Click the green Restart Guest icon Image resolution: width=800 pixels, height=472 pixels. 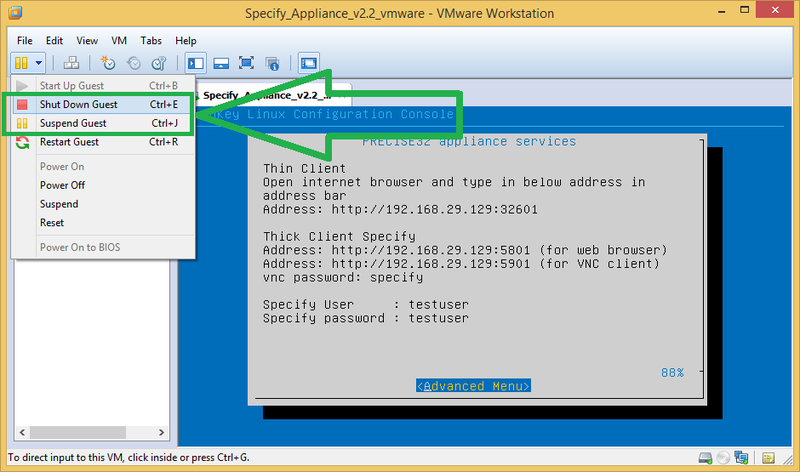[x=22, y=142]
